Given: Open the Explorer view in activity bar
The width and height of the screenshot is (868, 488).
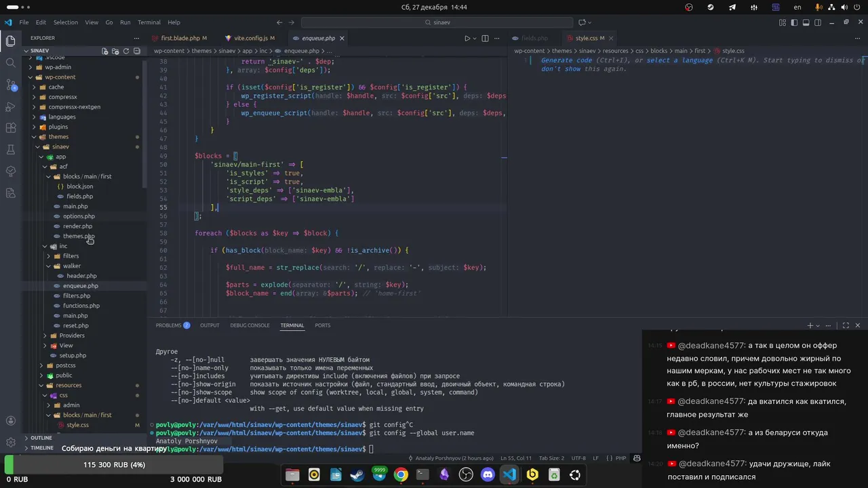Looking at the screenshot, I should pos(11,41).
